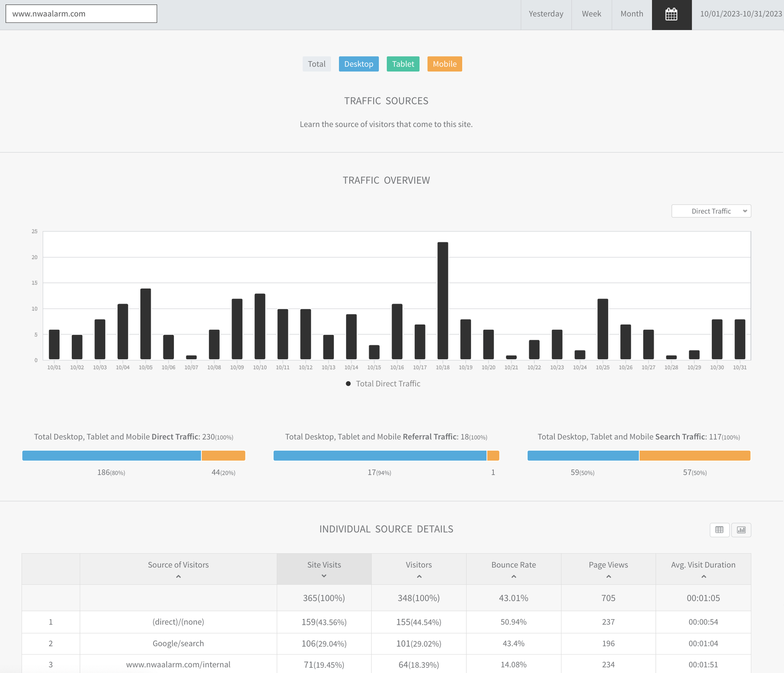Select the Month time range tab
784x673 pixels.
point(632,14)
